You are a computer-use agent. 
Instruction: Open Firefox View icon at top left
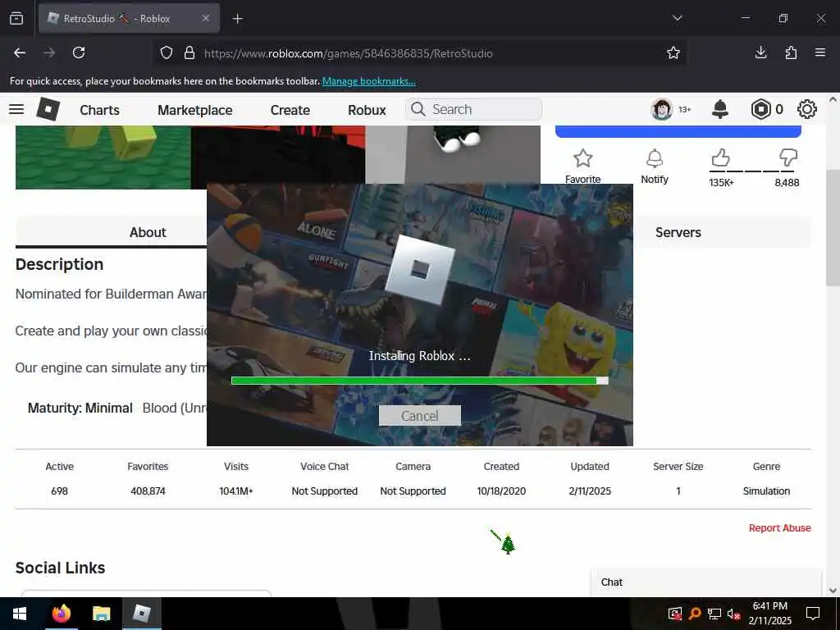pos(16,19)
